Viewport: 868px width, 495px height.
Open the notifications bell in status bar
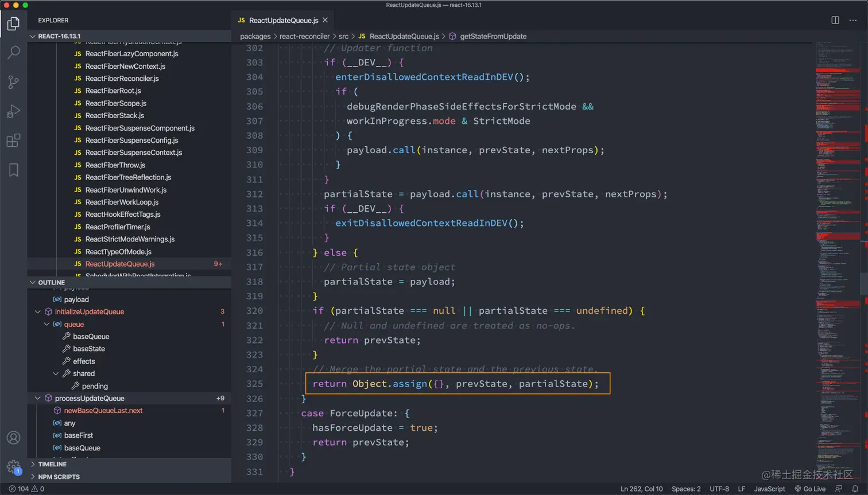click(x=855, y=489)
